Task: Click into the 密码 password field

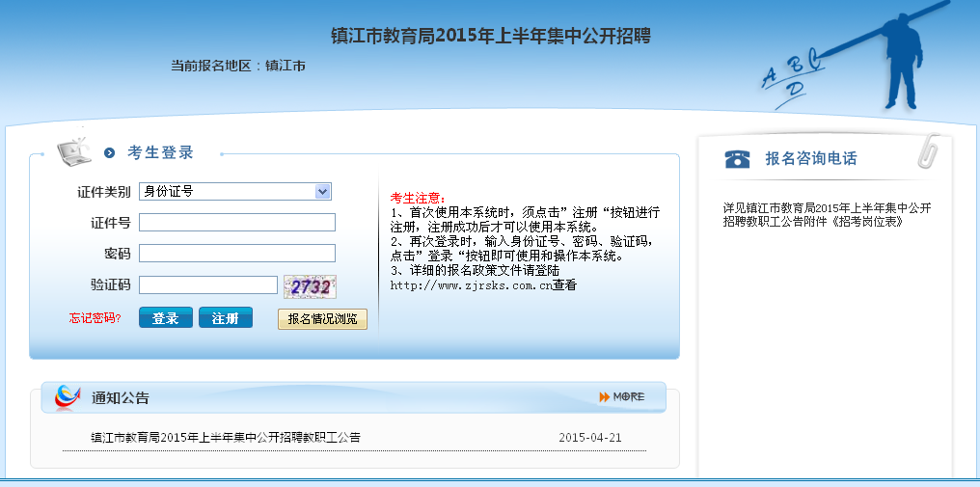Action: 237,254
